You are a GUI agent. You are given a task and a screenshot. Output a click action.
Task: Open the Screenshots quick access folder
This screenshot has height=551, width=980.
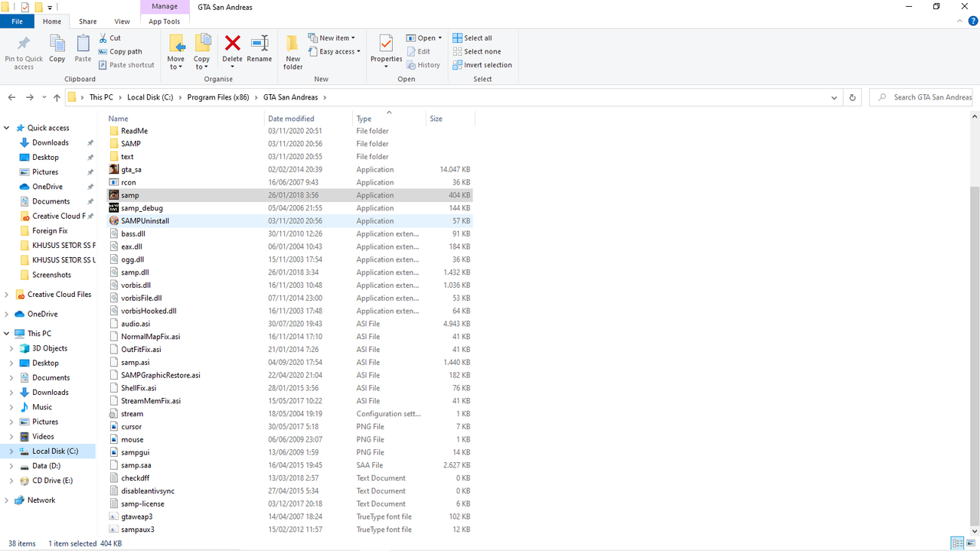pos(51,275)
